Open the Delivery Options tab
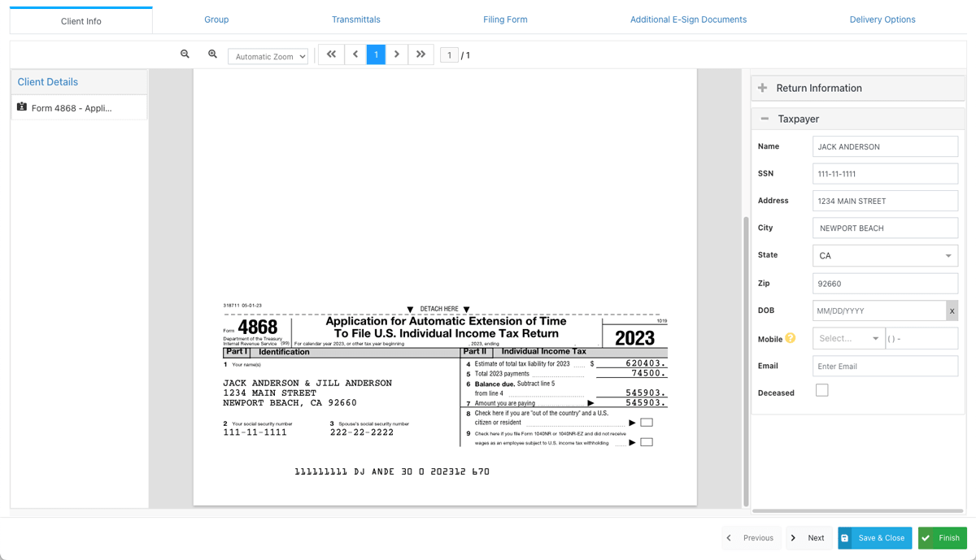The width and height of the screenshot is (976, 560). pyautogui.click(x=882, y=20)
